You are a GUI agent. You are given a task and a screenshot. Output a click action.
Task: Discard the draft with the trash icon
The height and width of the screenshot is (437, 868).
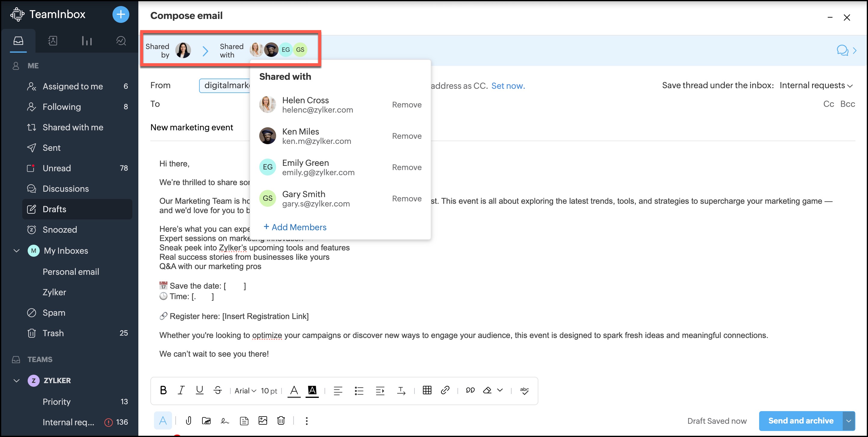[281, 420]
